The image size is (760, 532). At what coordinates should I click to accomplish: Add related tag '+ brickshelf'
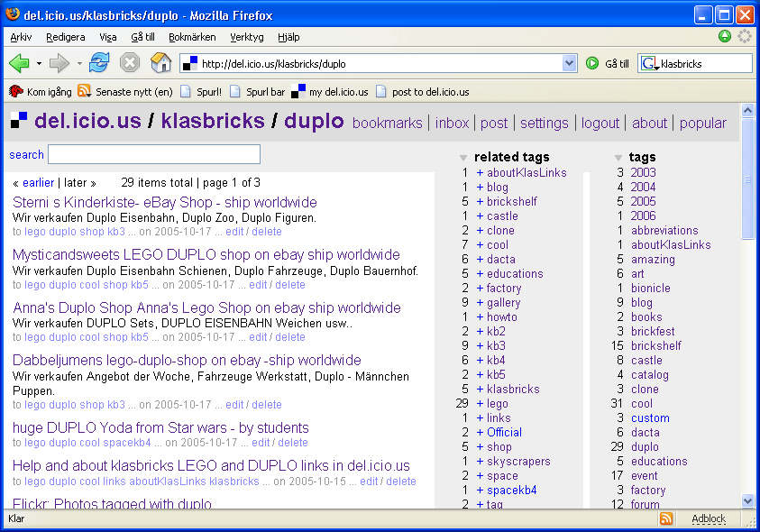pos(507,201)
